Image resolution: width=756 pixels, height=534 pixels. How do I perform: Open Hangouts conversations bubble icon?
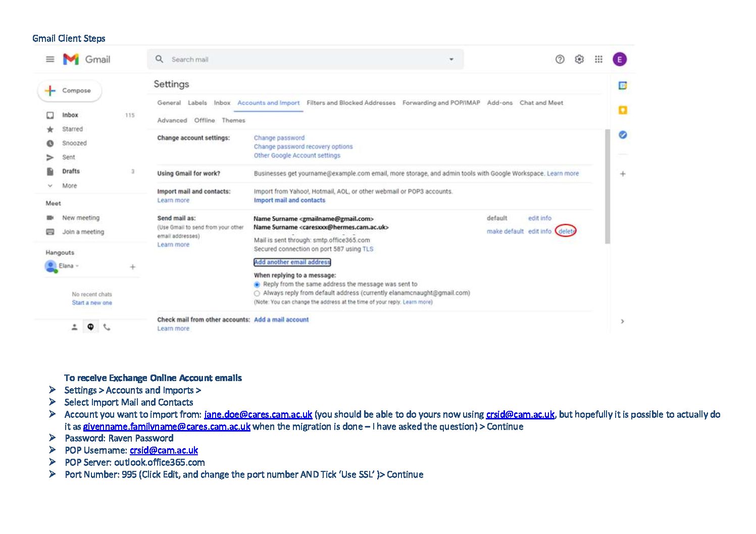(90, 327)
